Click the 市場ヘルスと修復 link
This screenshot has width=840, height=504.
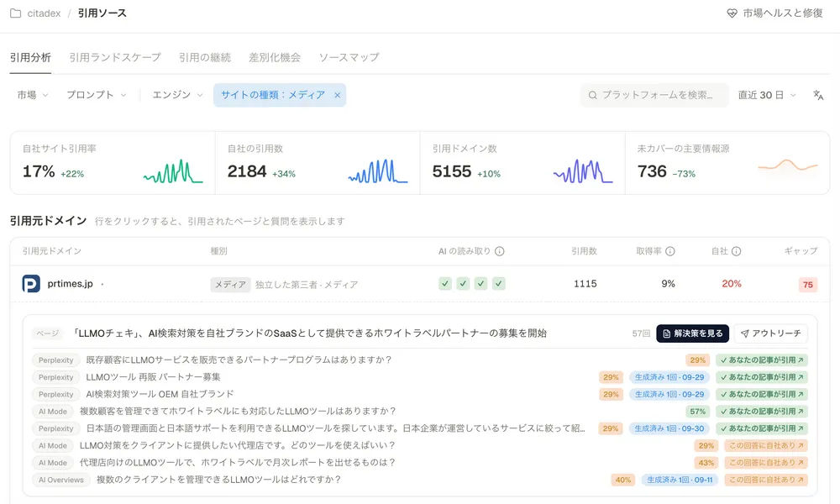[x=774, y=13]
